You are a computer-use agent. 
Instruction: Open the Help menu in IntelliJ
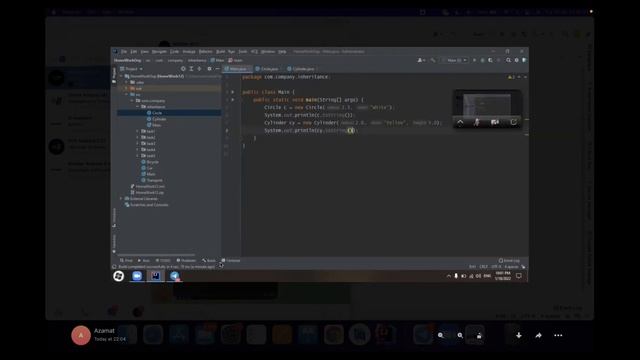pos(282,52)
